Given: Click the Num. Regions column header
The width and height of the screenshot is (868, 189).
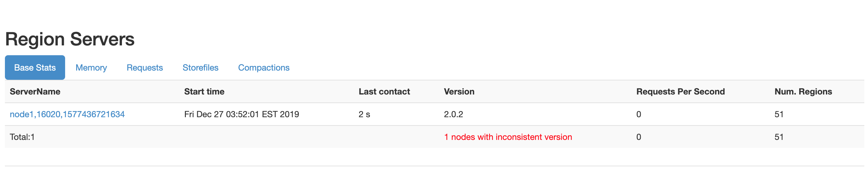Looking at the screenshot, I should (x=803, y=91).
